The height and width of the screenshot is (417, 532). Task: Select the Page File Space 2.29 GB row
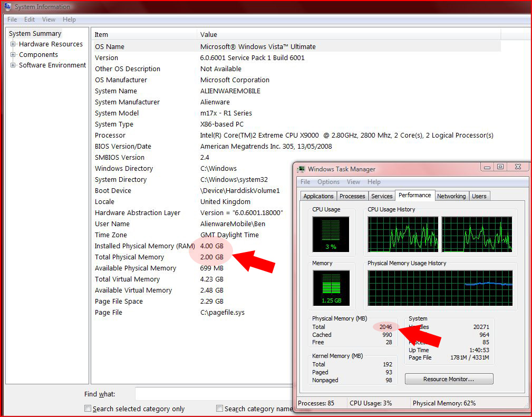192,302
